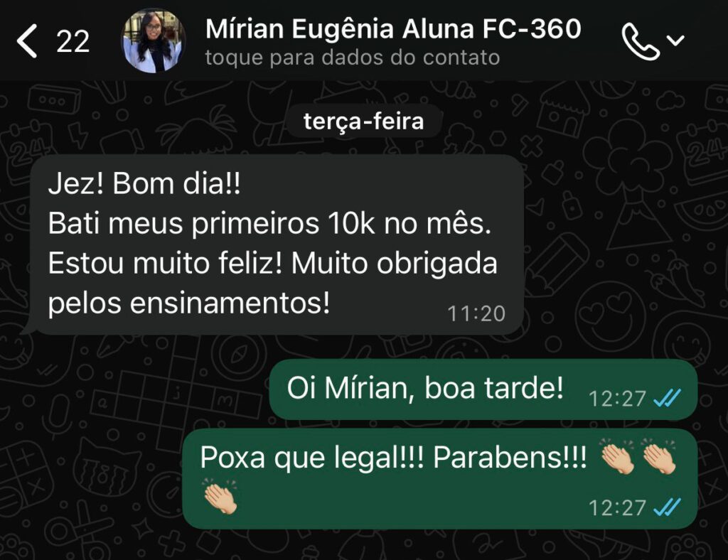Image resolution: width=728 pixels, height=560 pixels.
Task: Tap the 11:20 message timestamp
Action: coord(476,314)
